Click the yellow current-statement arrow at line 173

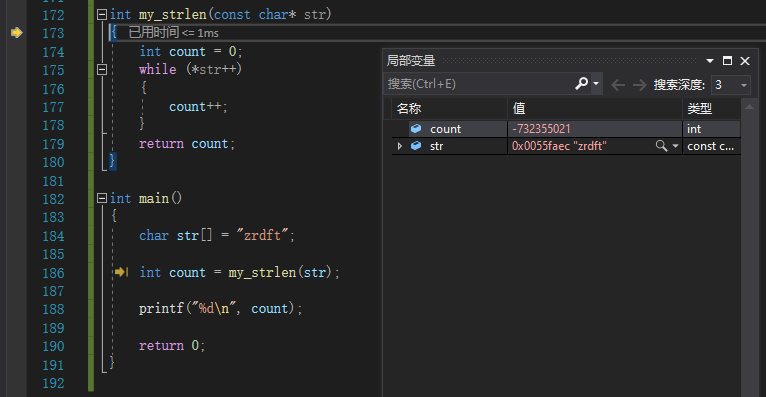(17, 33)
